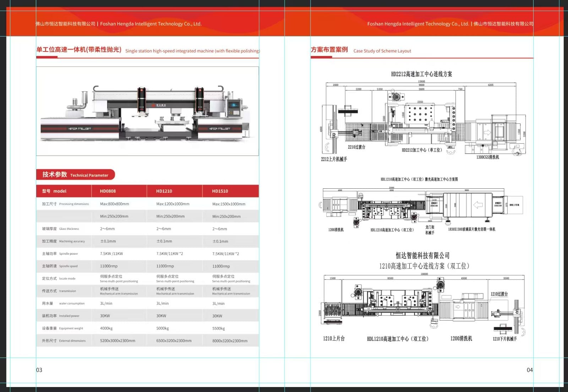Click the right page header company name text
Viewport: 568px width, 392px height.
(450, 24)
